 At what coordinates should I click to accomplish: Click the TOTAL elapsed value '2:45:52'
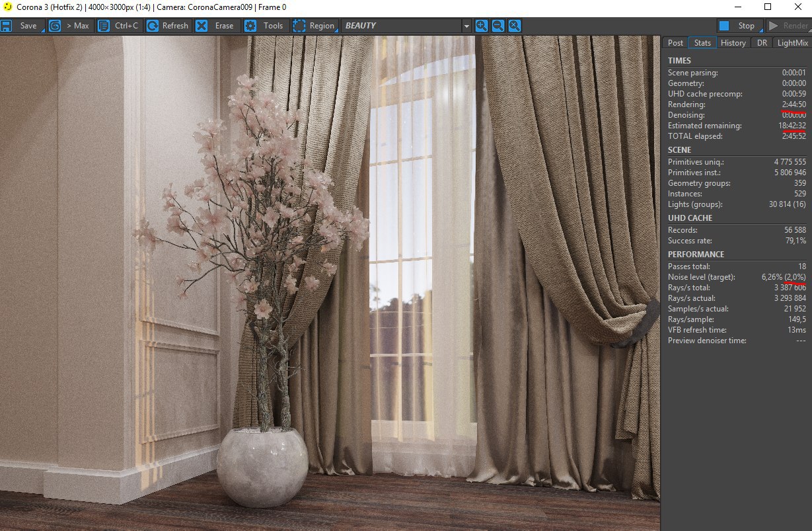(794, 136)
